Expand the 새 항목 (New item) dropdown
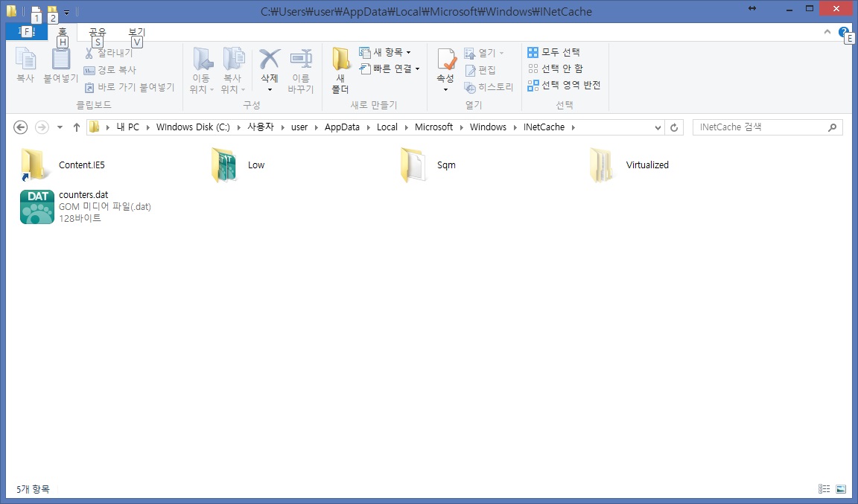This screenshot has width=858, height=504. pos(386,52)
